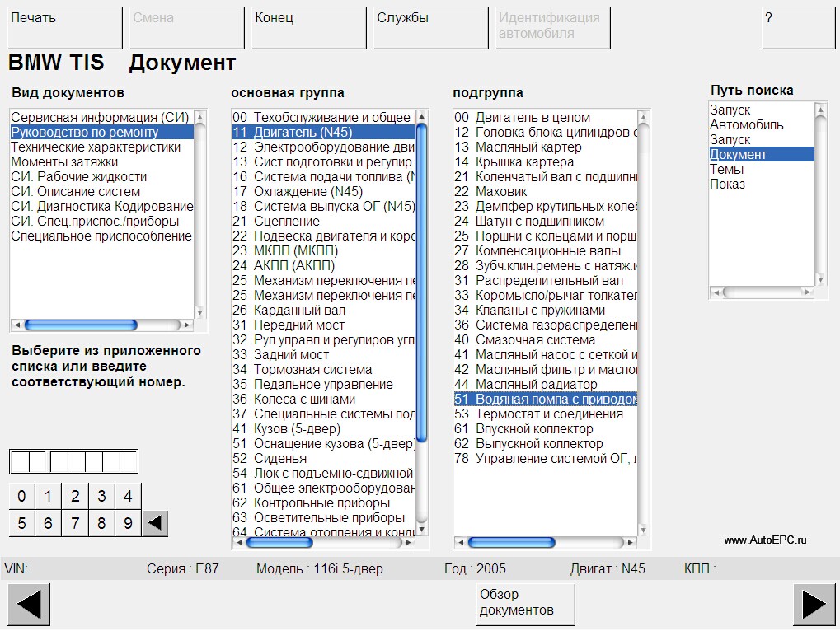The width and height of the screenshot is (840, 631).
Task: Go to Документ in search path
Action: pyautogui.click(x=761, y=155)
